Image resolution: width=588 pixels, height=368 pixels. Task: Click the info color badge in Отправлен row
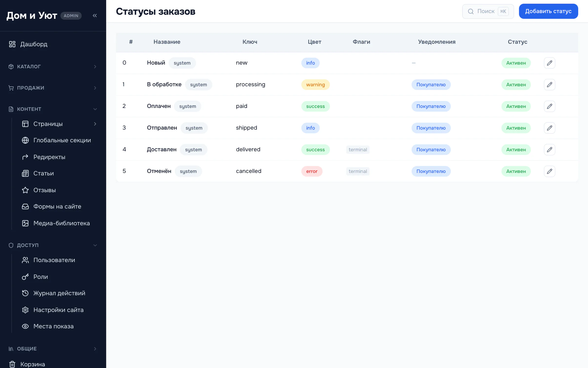[310, 128]
